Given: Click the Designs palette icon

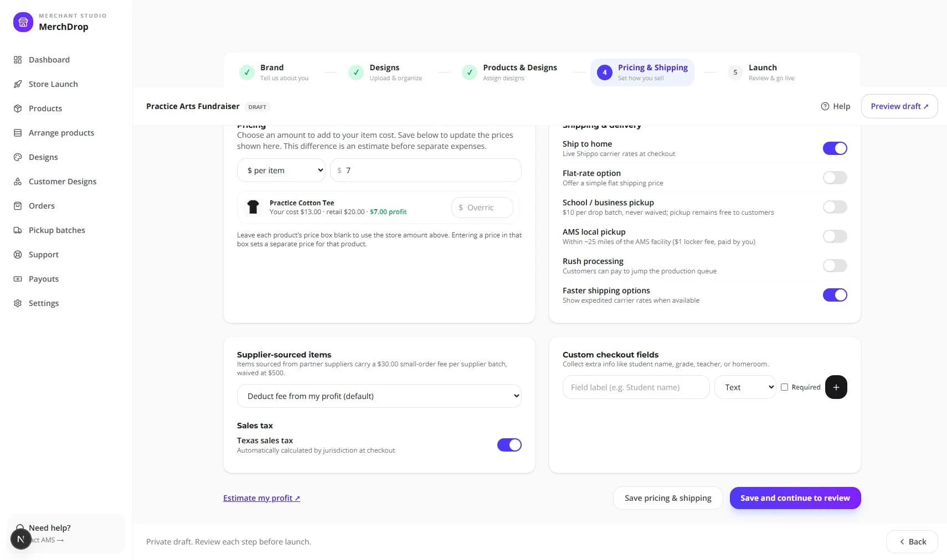Looking at the screenshot, I should (18, 157).
